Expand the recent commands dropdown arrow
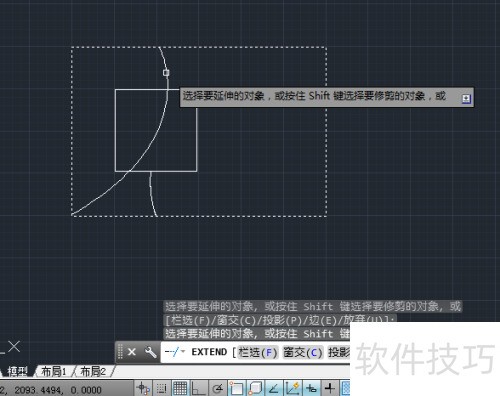 (x=183, y=351)
